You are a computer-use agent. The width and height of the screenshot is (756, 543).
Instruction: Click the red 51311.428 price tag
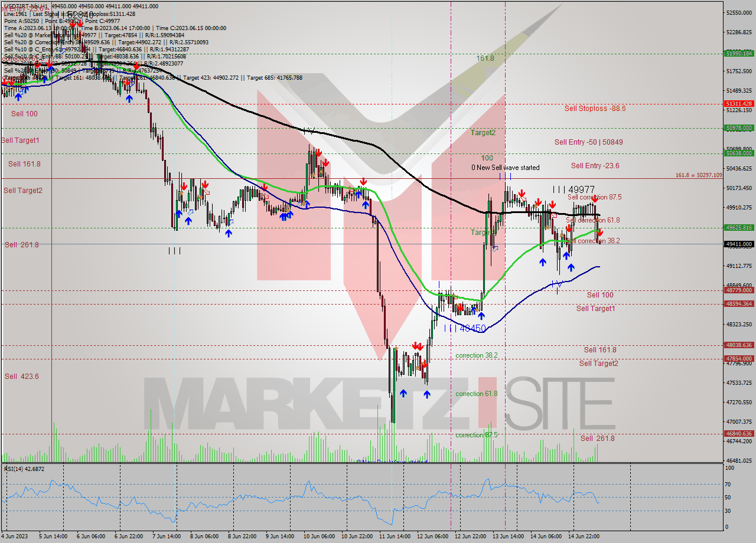[x=739, y=103]
